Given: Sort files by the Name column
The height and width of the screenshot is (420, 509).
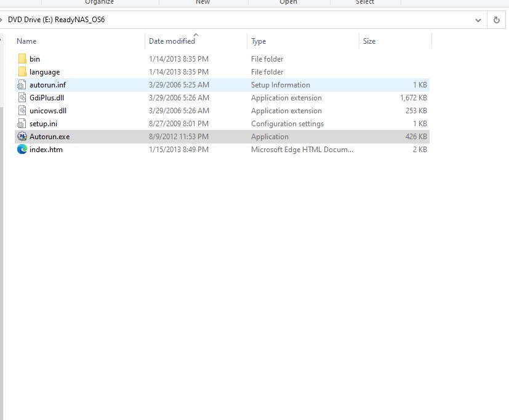Looking at the screenshot, I should 27,41.
